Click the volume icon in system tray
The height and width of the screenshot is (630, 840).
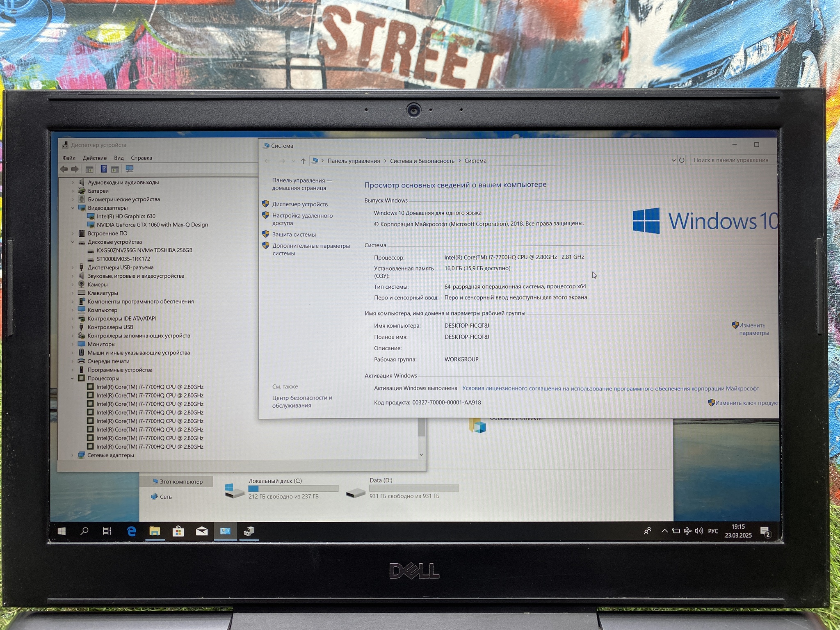[699, 531]
